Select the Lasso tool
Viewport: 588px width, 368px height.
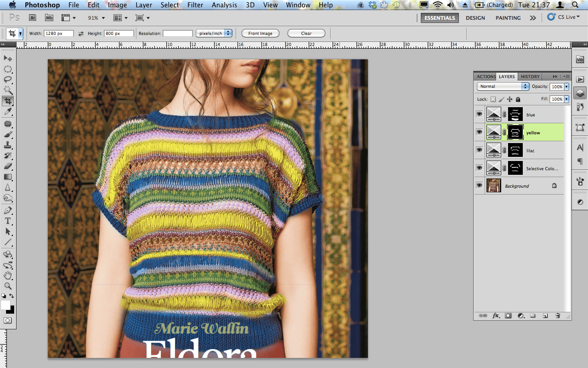pos(8,80)
